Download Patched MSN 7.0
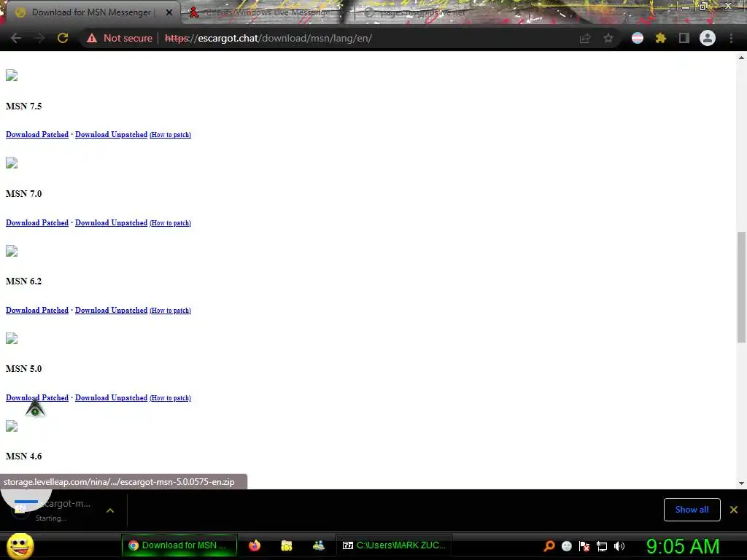 [x=37, y=223]
